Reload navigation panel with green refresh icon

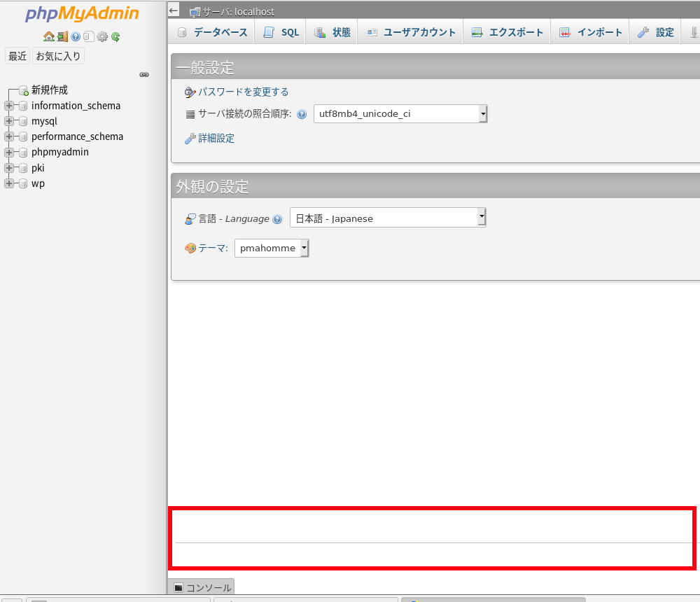115,36
